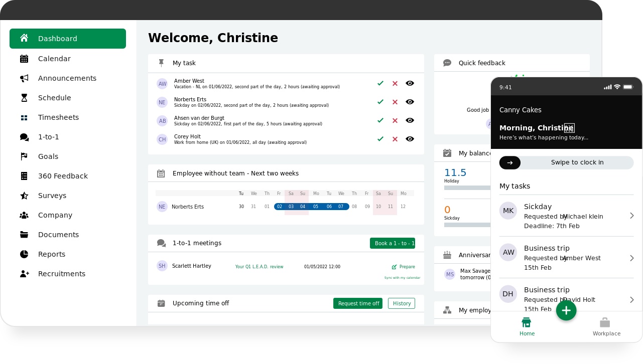Click the MK avatar in mobile tasks
643x364 pixels.
pyautogui.click(x=508, y=211)
